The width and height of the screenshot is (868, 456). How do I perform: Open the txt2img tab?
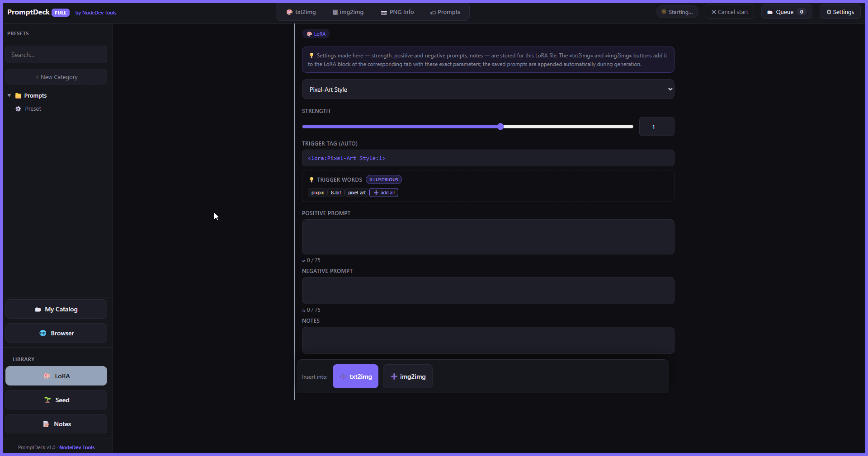(301, 12)
